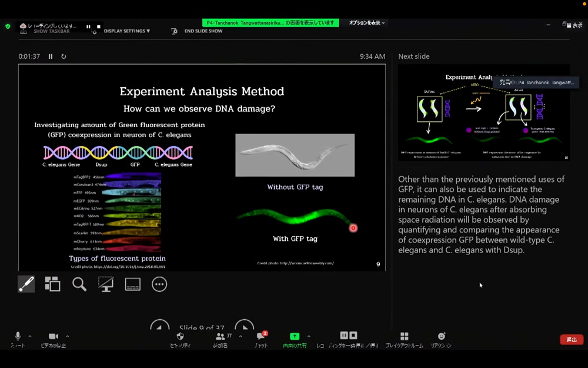Click the black out slide show icon
This screenshot has height=368, width=588.
[106, 284]
